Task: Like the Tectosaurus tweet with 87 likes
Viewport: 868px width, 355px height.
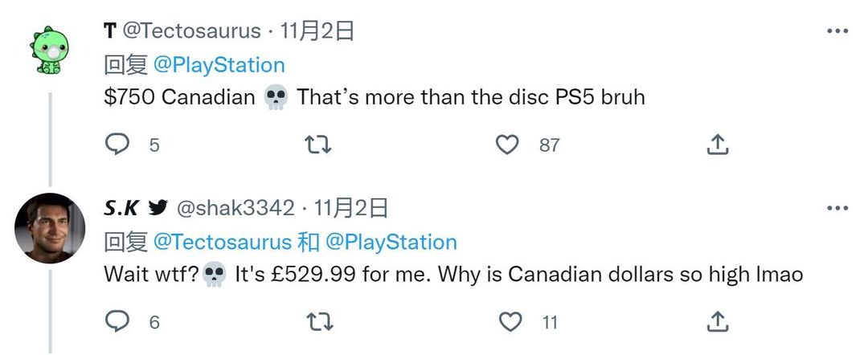Action: tap(507, 145)
